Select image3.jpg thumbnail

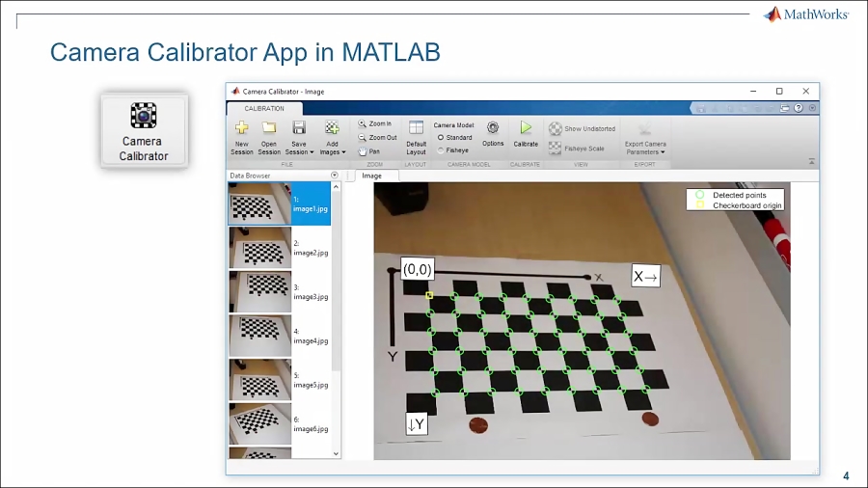[260, 291]
